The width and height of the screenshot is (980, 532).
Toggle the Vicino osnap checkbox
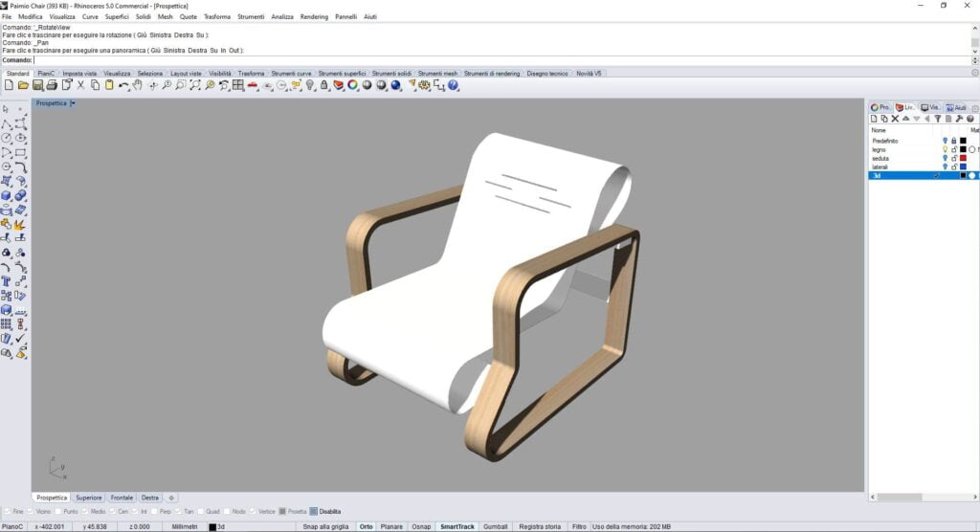click(31, 511)
